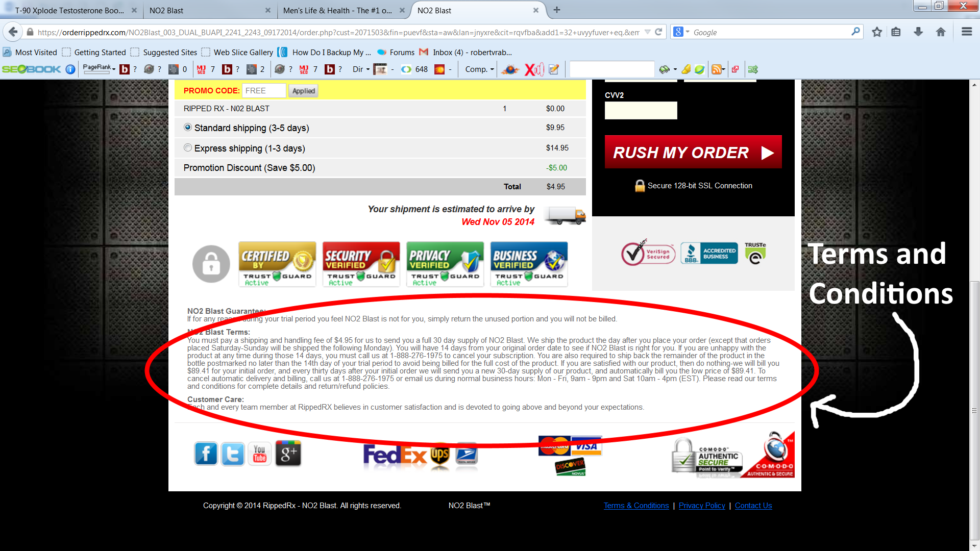Select Express shipping (1-3 days)
980x551 pixels.
coord(188,148)
